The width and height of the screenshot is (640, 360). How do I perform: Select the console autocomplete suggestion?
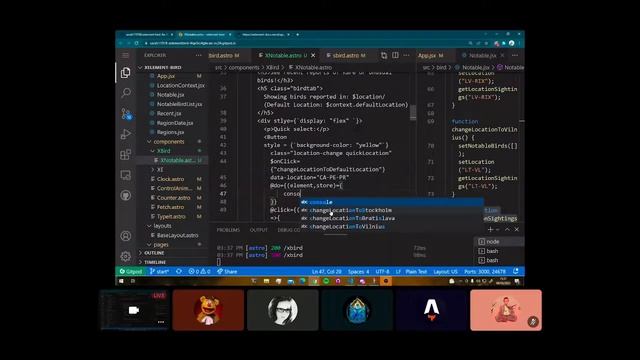(392, 202)
